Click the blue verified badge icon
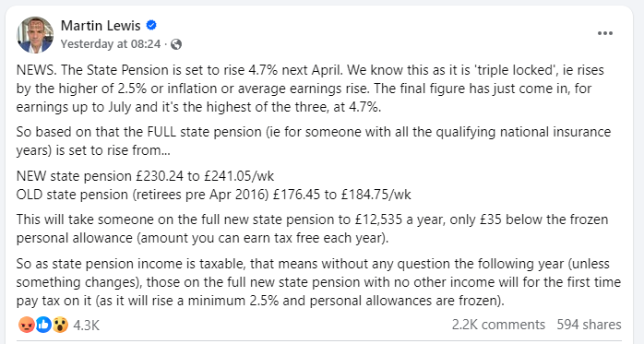Screen dimensions: 644x344 click(151, 26)
